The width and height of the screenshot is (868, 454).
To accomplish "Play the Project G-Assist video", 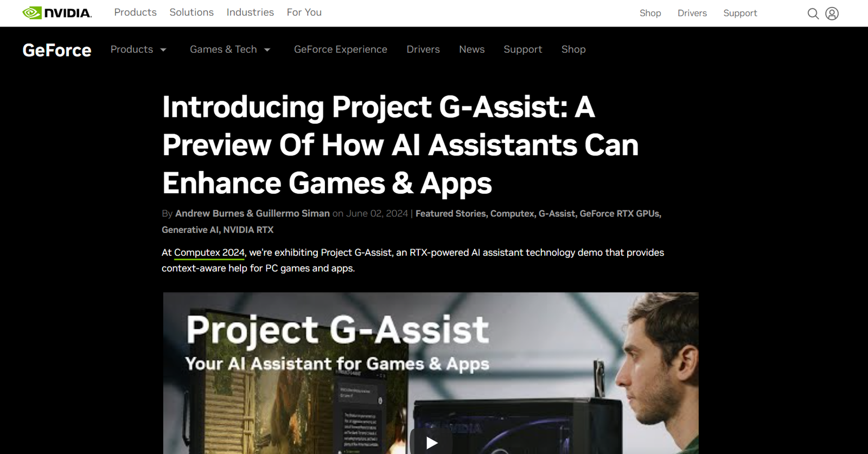I will pyautogui.click(x=431, y=442).
